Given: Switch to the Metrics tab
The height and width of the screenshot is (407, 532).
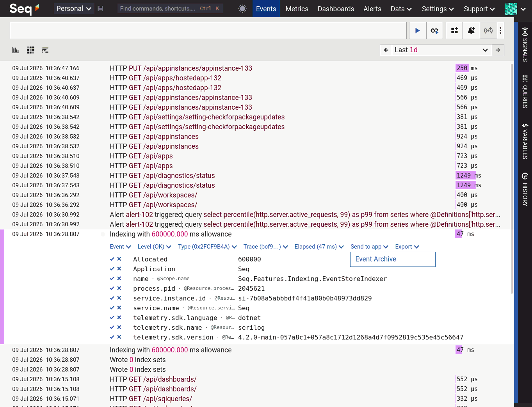Looking at the screenshot, I should [297, 9].
